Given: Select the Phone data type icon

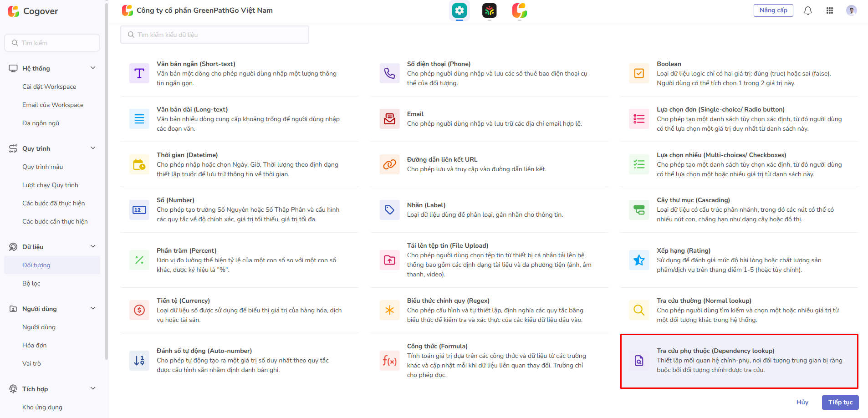Looking at the screenshot, I should coord(389,73).
